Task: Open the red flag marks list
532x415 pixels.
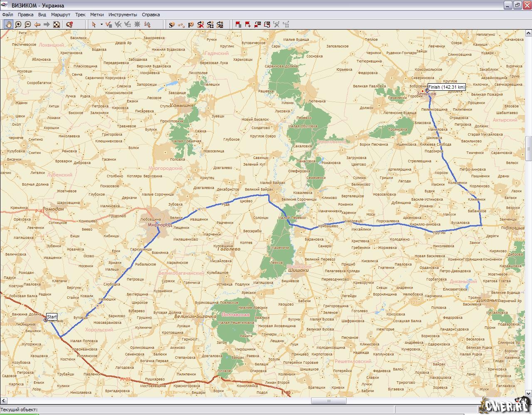Action: [x=238, y=25]
